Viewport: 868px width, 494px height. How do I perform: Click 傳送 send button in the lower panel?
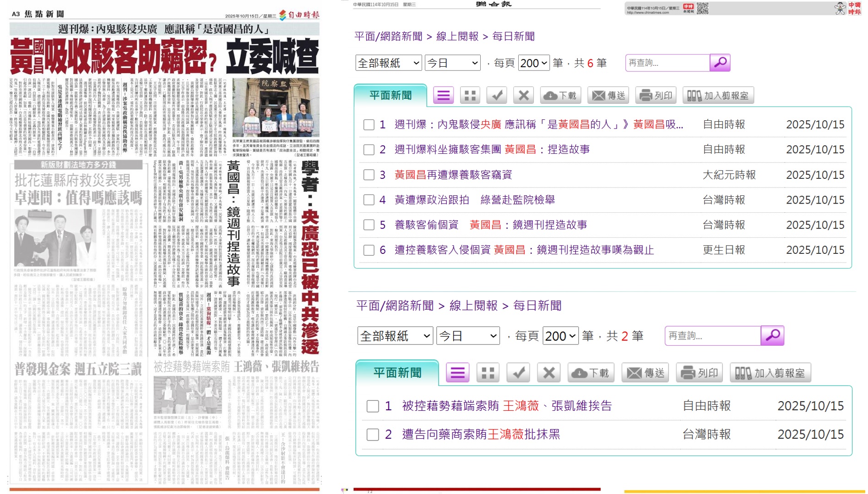pos(645,373)
